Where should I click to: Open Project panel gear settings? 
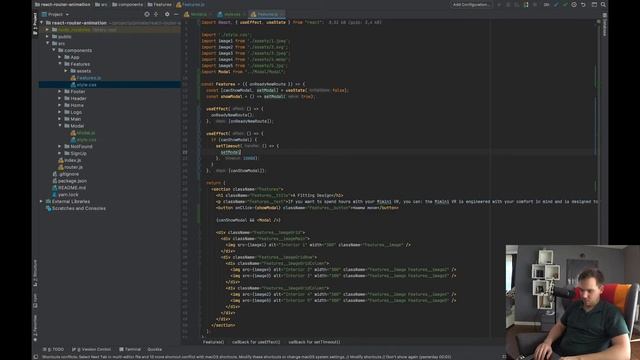tap(167, 14)
